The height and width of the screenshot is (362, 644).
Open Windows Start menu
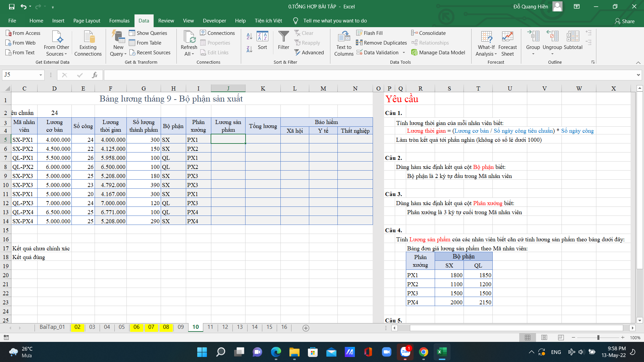coord(202,352)
